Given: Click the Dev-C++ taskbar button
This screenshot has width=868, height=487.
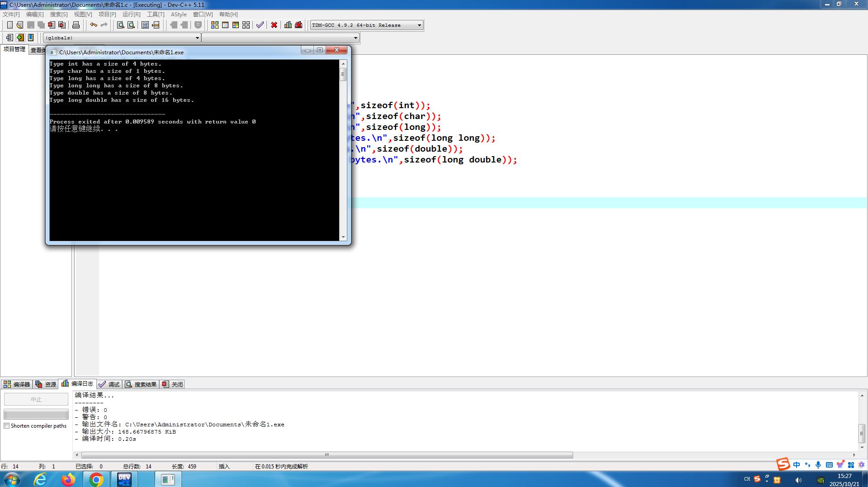Looking at the screenshot, I should click(x=124, y=479).
